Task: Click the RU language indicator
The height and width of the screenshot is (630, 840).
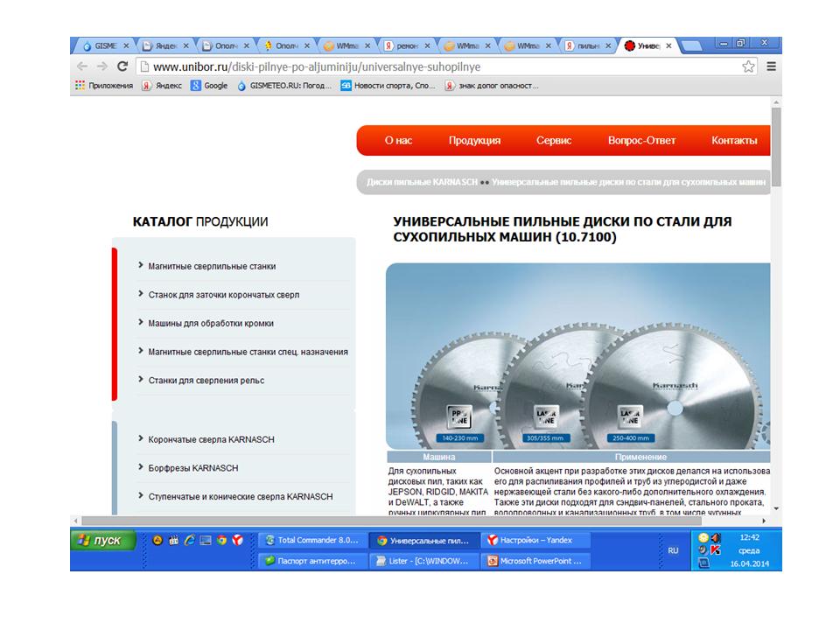Action: coord(673,550)
